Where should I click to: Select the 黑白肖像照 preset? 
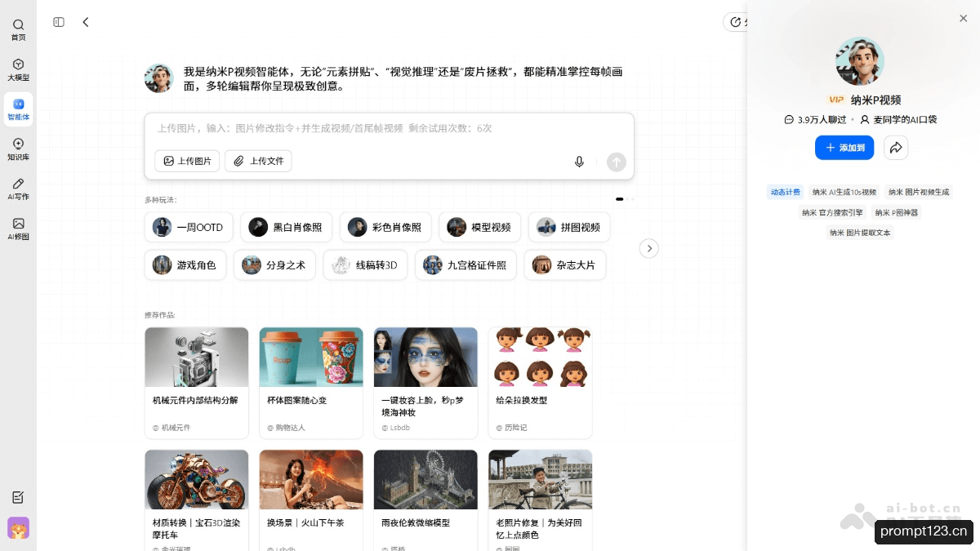[x=287, y=227]
